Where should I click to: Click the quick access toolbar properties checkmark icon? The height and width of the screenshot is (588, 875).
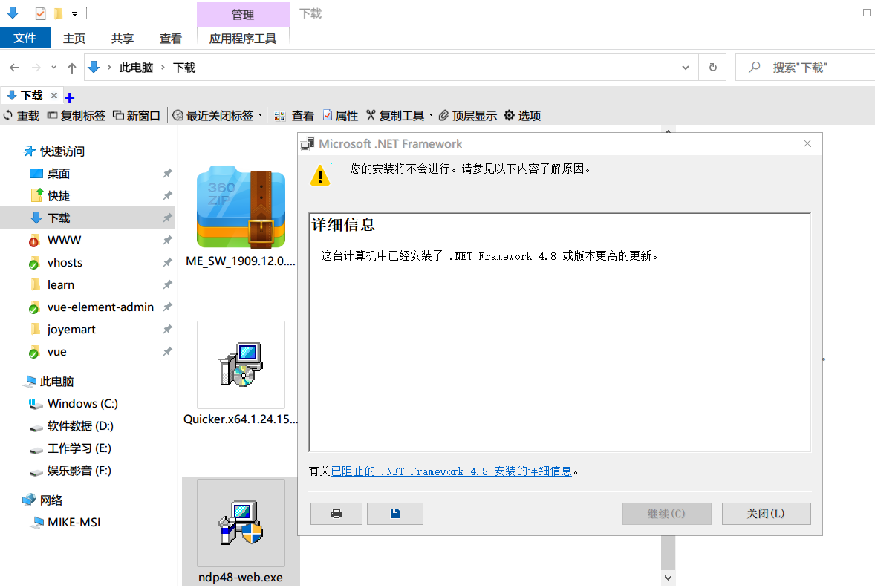[x=40, y=13]
